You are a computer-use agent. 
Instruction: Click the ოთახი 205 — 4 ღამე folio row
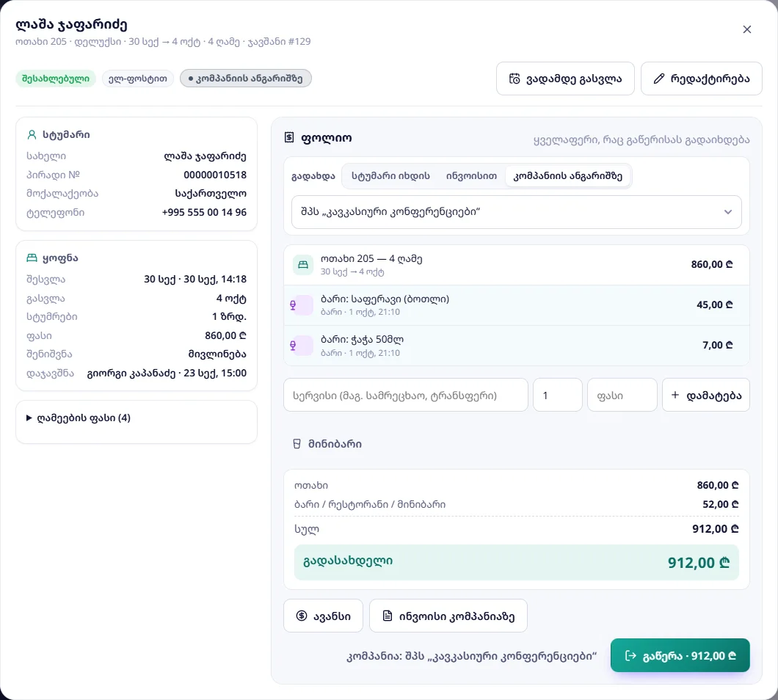(x=516, y=265)
